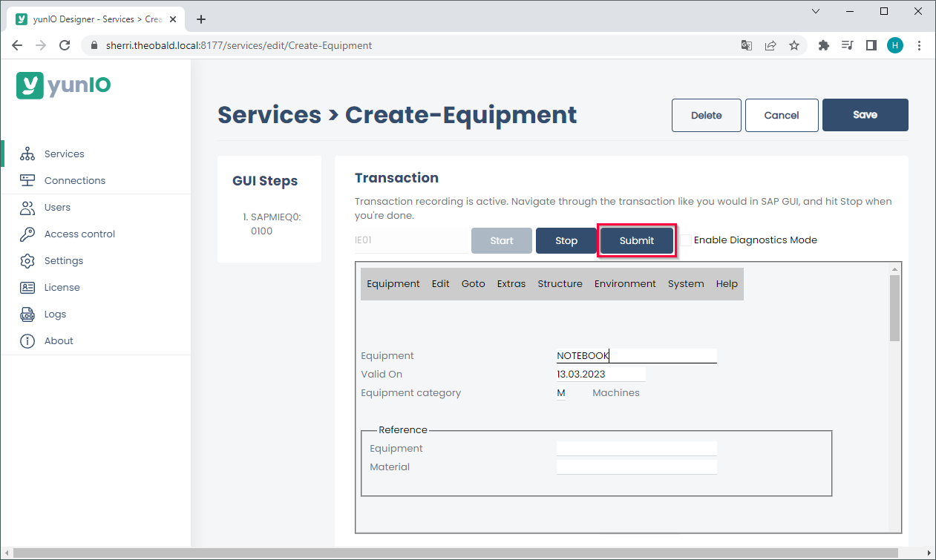Click the Stop recording button

tap(566, 240)
